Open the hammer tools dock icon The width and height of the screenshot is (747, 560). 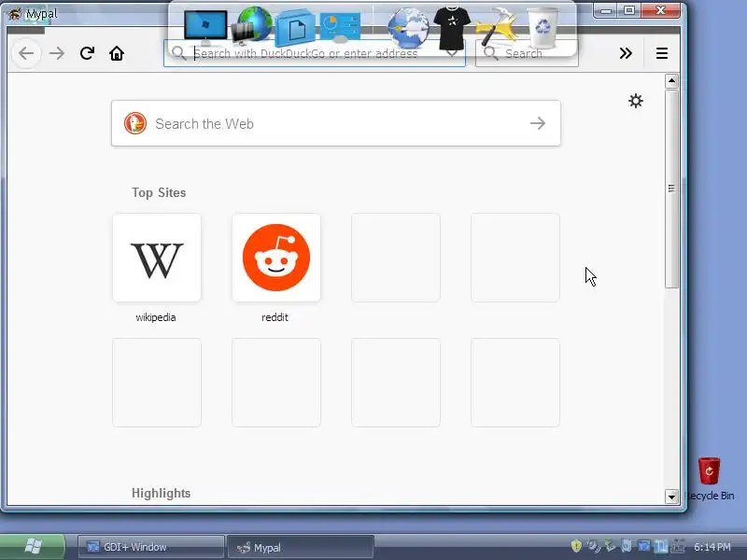[497, 27]
